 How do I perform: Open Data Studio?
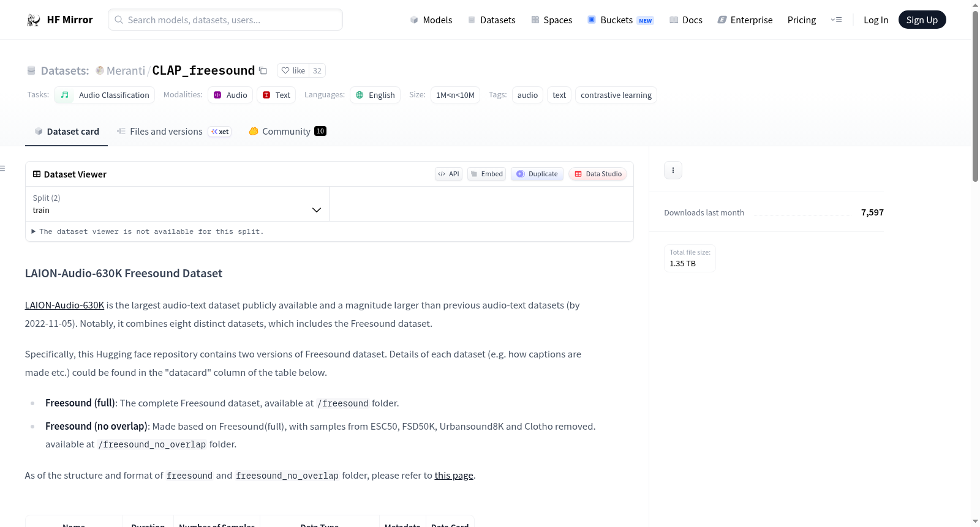tap(598, 174)
